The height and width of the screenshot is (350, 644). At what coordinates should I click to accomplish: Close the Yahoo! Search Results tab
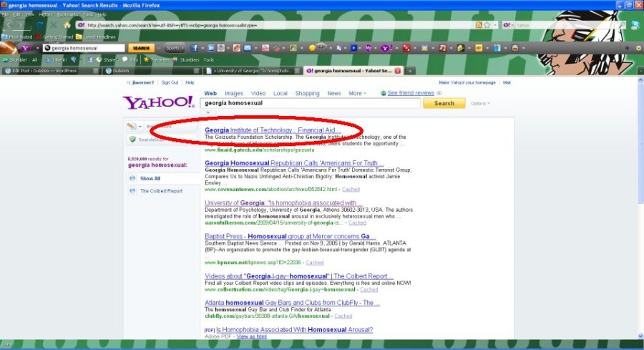coord(397,71)
